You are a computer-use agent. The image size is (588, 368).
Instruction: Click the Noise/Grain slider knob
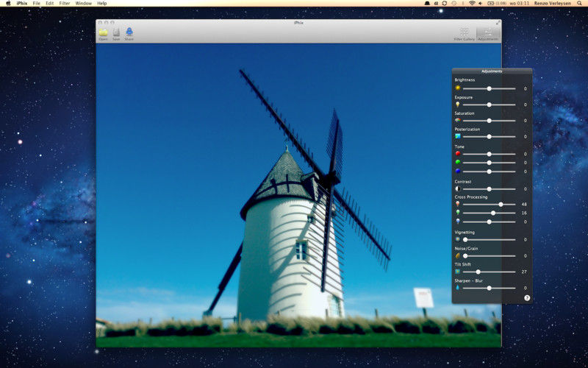tap(465, 255)
